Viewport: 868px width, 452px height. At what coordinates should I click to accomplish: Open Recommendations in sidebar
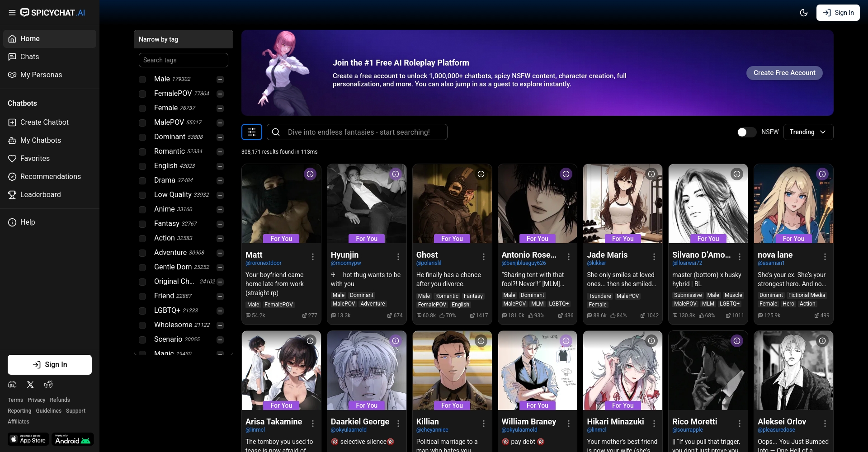50,177
